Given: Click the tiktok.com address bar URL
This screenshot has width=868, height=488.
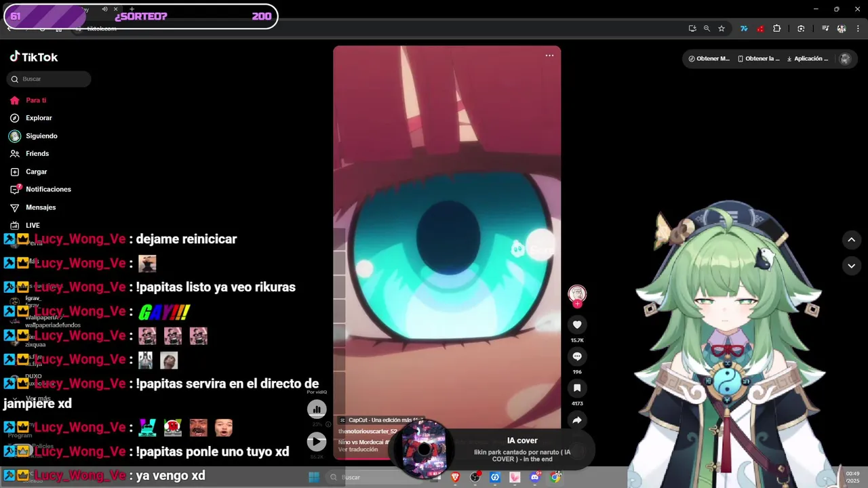Looking at the screenshot, I should click(102, 28).
